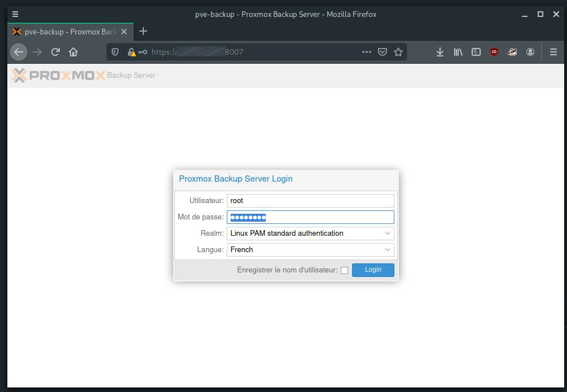Viewport: 567px width, 392px height.
Task: Toggle the sidebar view
Action: point(476,52)
